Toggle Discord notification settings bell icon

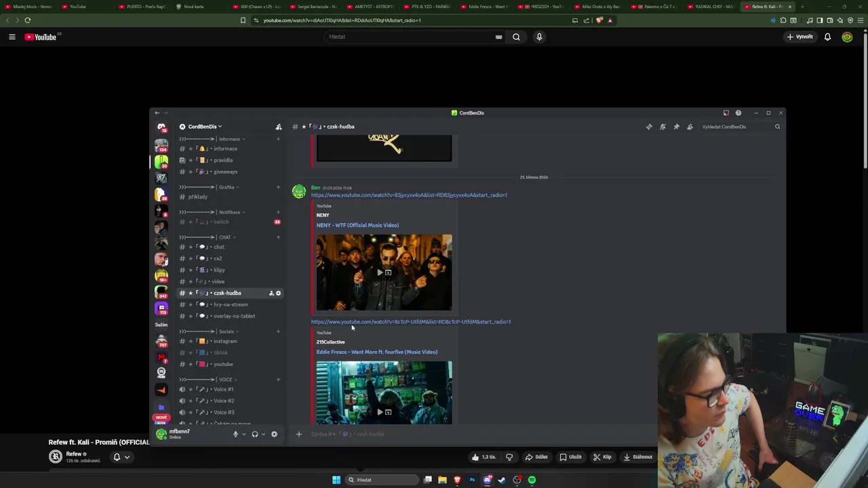click(663, 127)
